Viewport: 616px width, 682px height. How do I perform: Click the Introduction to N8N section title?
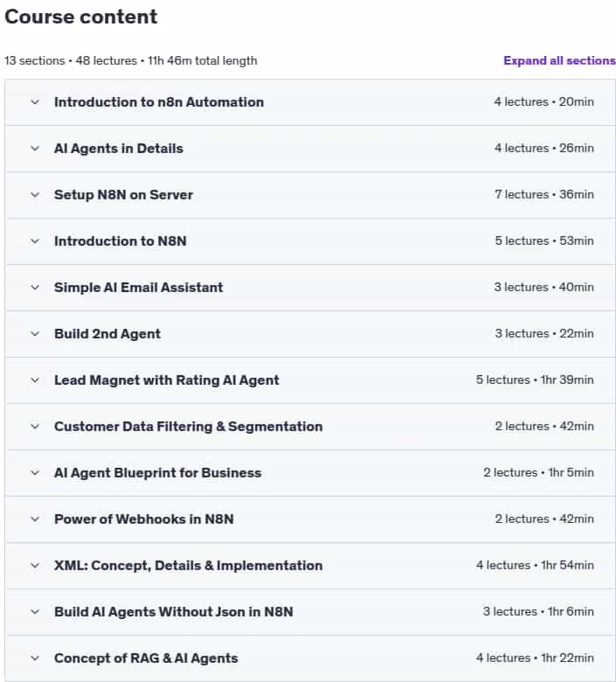click(x=120, y=241)
